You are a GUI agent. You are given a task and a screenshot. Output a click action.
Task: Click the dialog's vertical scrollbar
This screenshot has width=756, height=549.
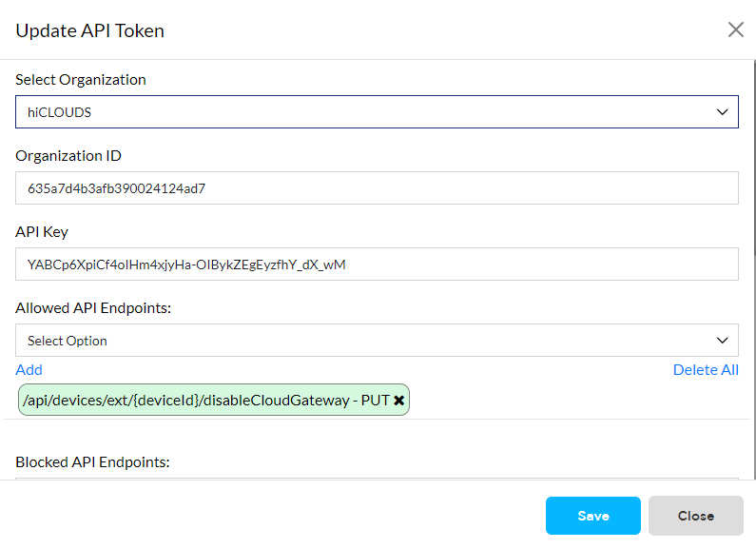click(x=754, y=269)
